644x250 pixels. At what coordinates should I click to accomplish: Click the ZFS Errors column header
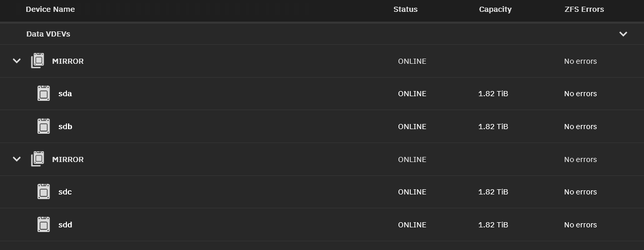pos(584,9)
